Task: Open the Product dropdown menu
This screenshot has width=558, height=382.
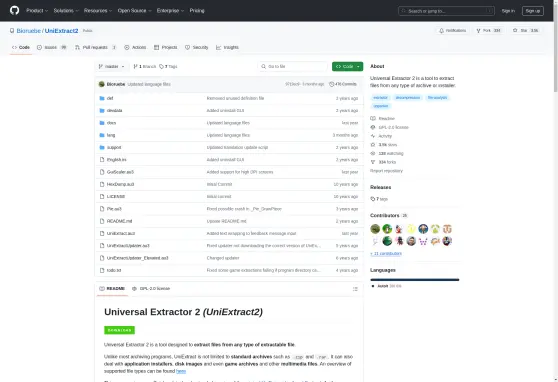Action: [x=37, y=11]
